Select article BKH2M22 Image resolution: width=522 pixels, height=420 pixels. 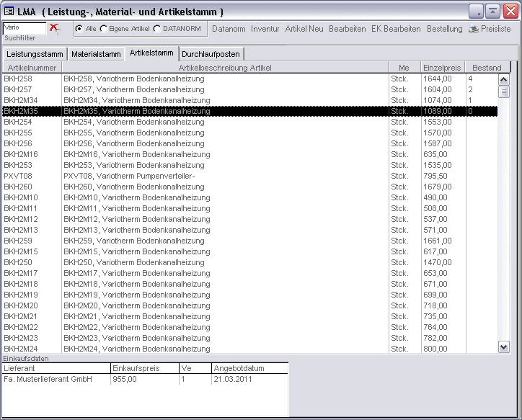coord(250,327)
